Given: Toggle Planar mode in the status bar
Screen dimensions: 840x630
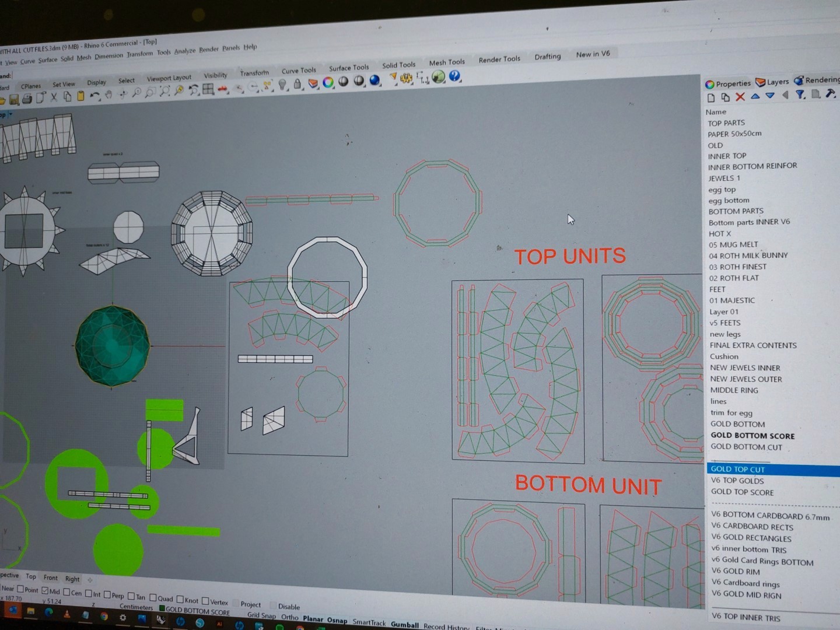Looking at the screenshot, I should coord(313,618).
